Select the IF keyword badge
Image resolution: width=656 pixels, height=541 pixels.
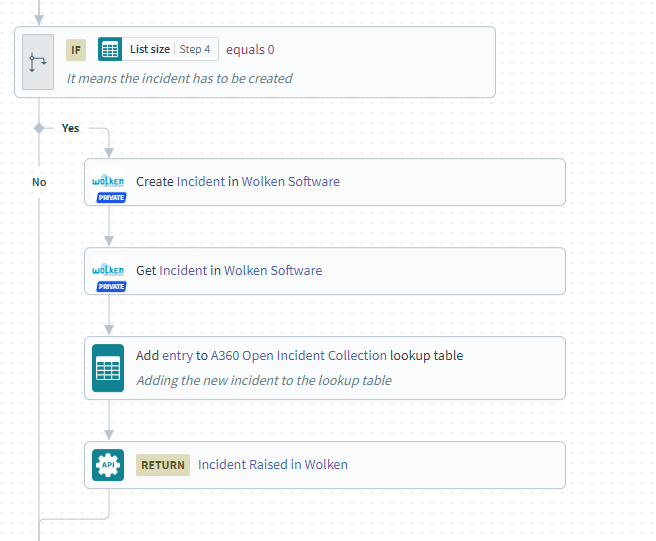click(x=76, y=50)
